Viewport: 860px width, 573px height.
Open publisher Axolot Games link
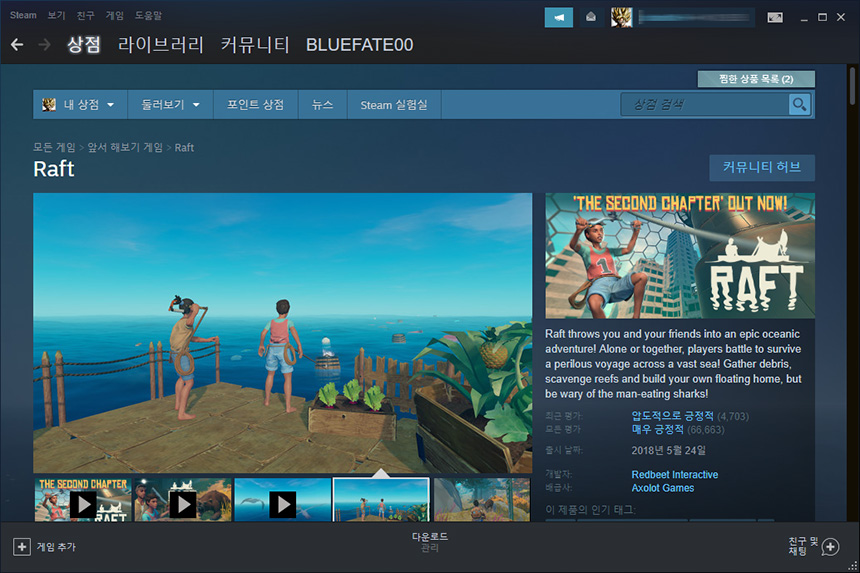(x=663, y=488)
